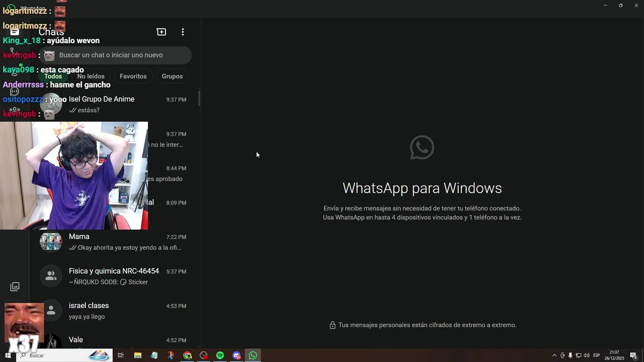This screenshot has height=362, width=644.
Task: Select the israel clases default avatar
Action: pyautogui.click(x=51, y=311)
